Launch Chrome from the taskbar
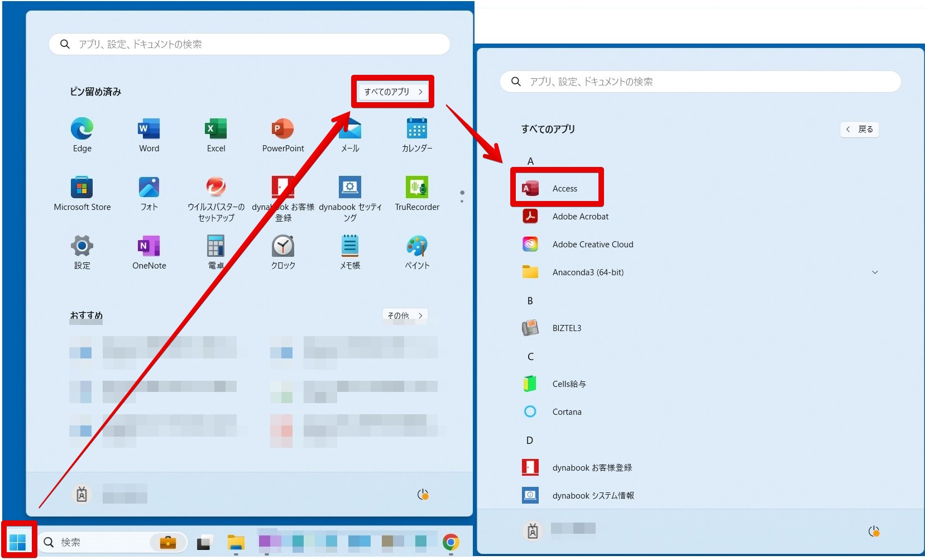This screenshot has width=925, height=560. 450,542
